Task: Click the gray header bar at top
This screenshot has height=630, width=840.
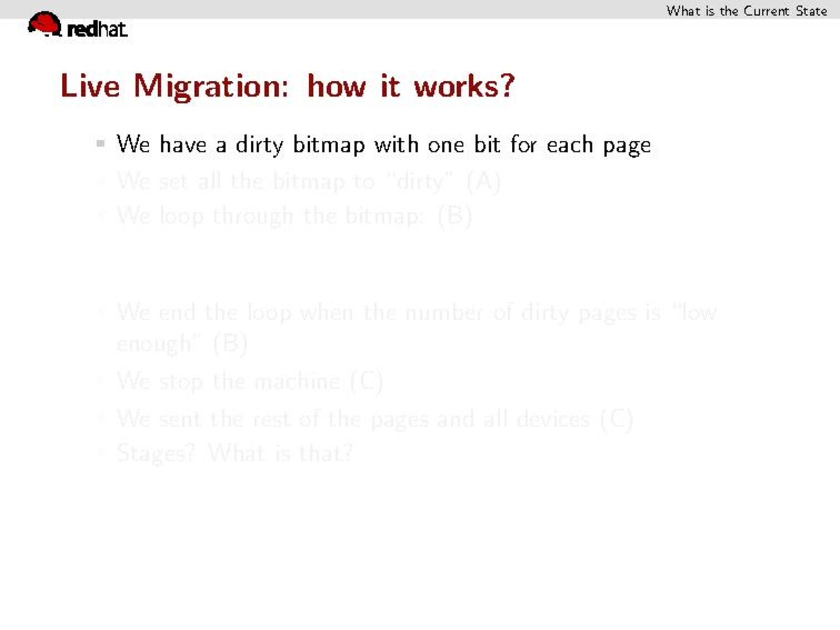Action: click(x=334, y=8)
